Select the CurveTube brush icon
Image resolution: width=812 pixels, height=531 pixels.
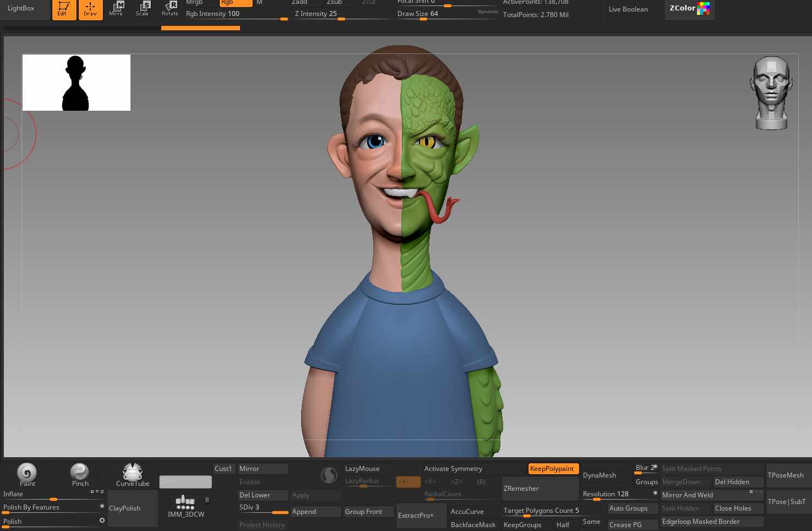tap(133, 474)
